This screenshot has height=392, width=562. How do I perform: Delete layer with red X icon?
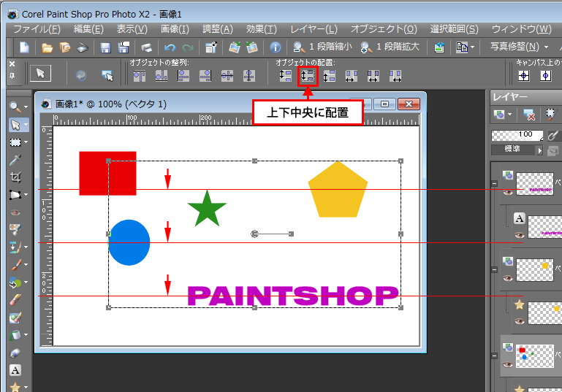pos(528,115)
